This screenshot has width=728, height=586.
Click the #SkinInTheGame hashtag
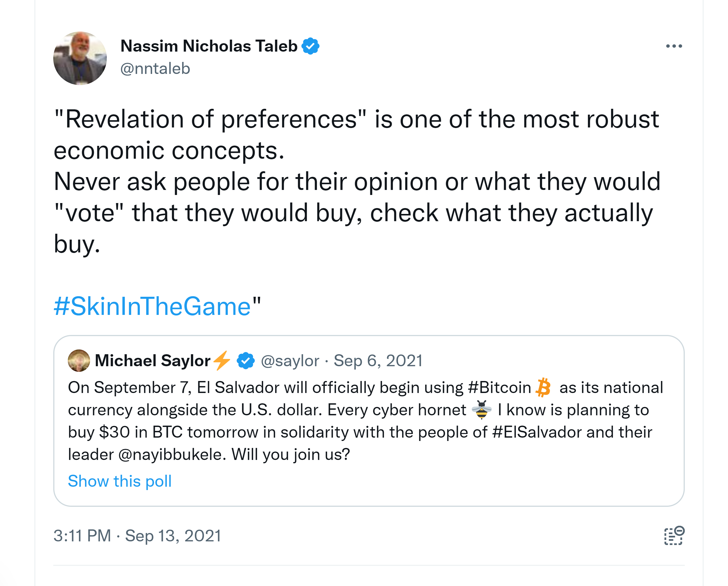point(152,306)
